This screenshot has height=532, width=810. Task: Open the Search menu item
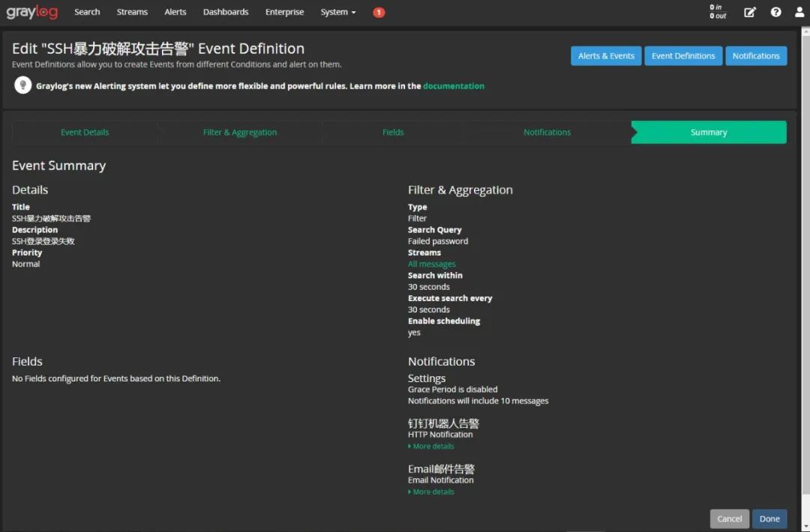pyautogui.click(x=87, y=12)
